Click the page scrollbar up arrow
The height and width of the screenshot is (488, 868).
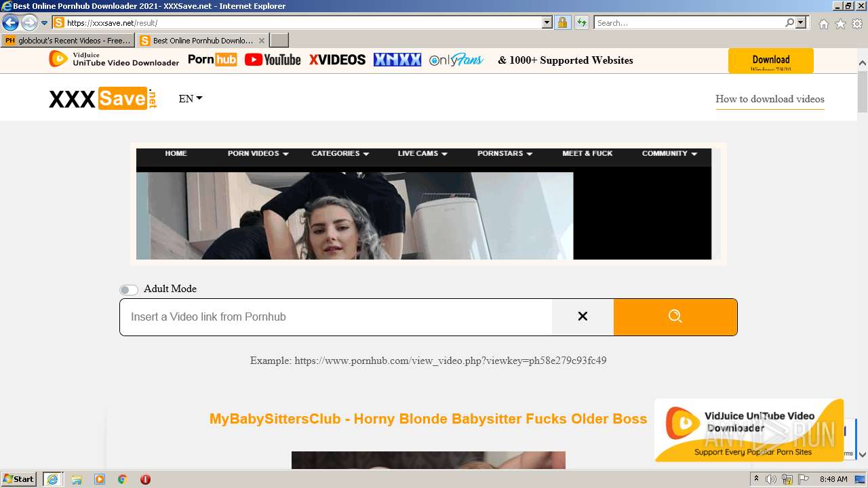[863, 63]
